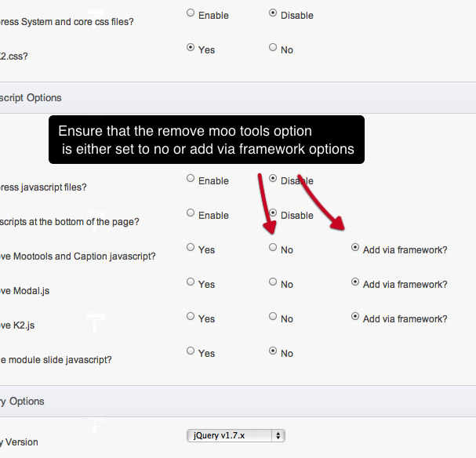Select Disable for scripts at bottom of page
This screenshot has width=476, height=458.
[x=273, y=213]
